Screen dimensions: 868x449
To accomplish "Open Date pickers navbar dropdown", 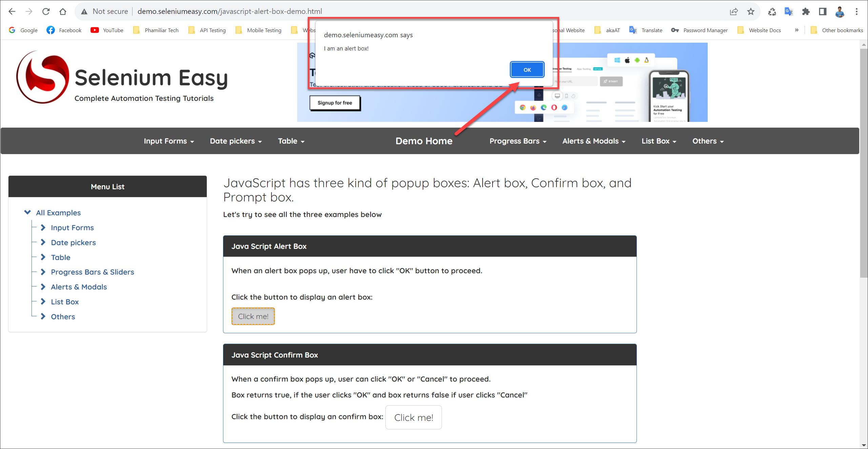I will [236, 141].
